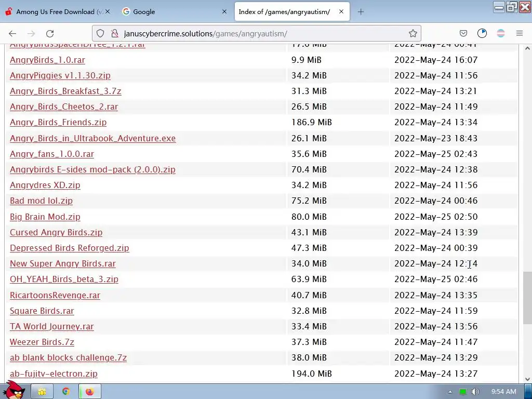The image size is (532, 399).
Task: Click the 9:54 AM taskbar clock
Action: point(503,392)
